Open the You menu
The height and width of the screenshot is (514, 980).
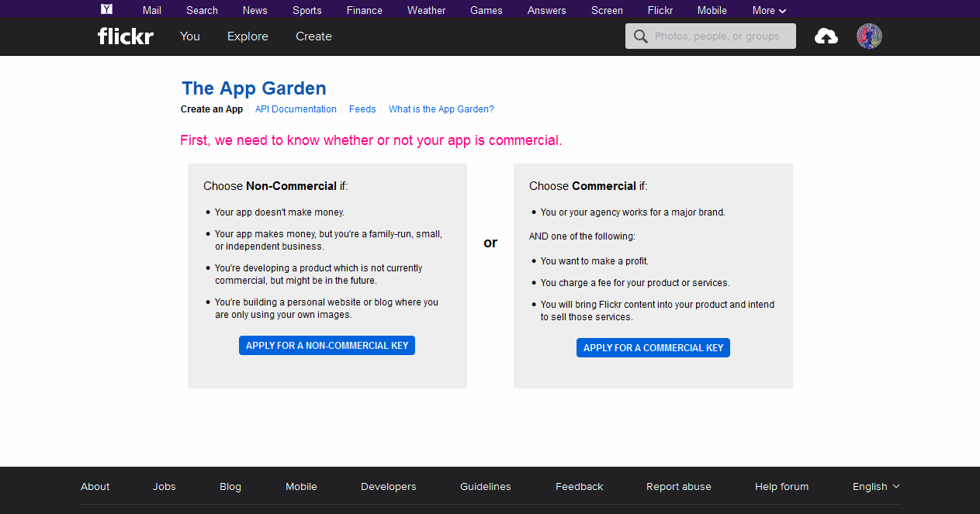(190, 36)
